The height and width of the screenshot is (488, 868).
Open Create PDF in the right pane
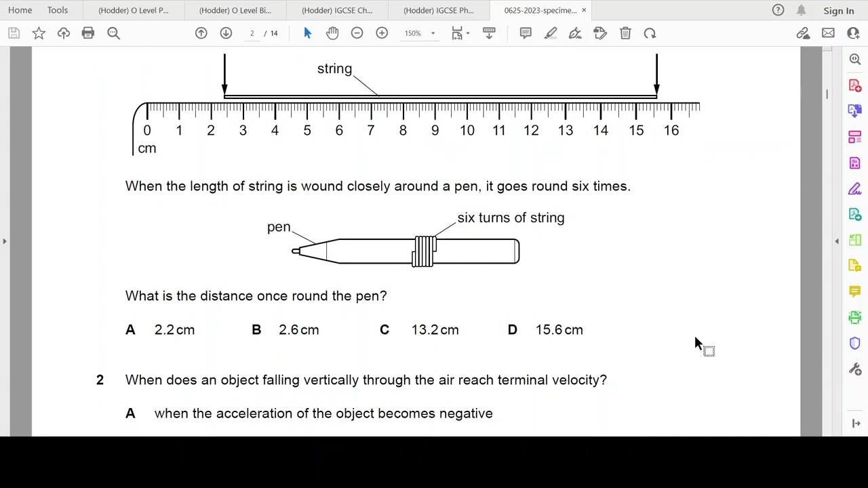pos(854,85)
